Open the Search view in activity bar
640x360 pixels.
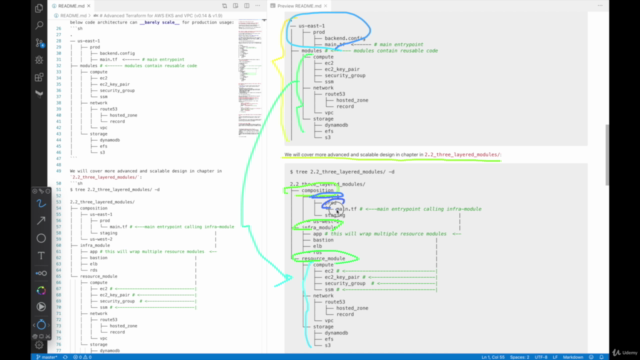(x=39, y=25)
